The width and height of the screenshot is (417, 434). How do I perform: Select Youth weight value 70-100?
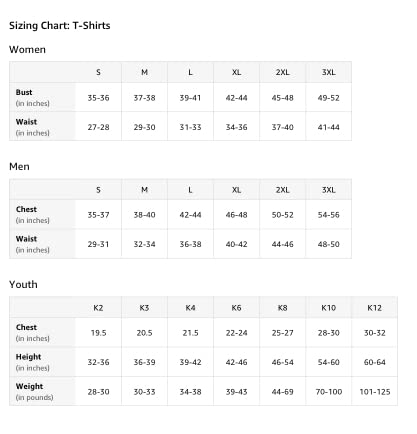click(x=329, y=392)
